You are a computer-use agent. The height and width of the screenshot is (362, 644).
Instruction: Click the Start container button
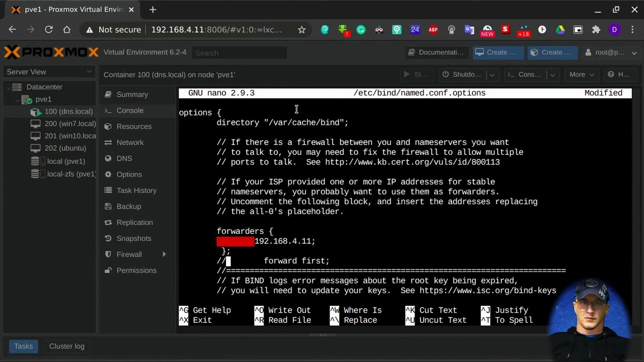[416, 74]
